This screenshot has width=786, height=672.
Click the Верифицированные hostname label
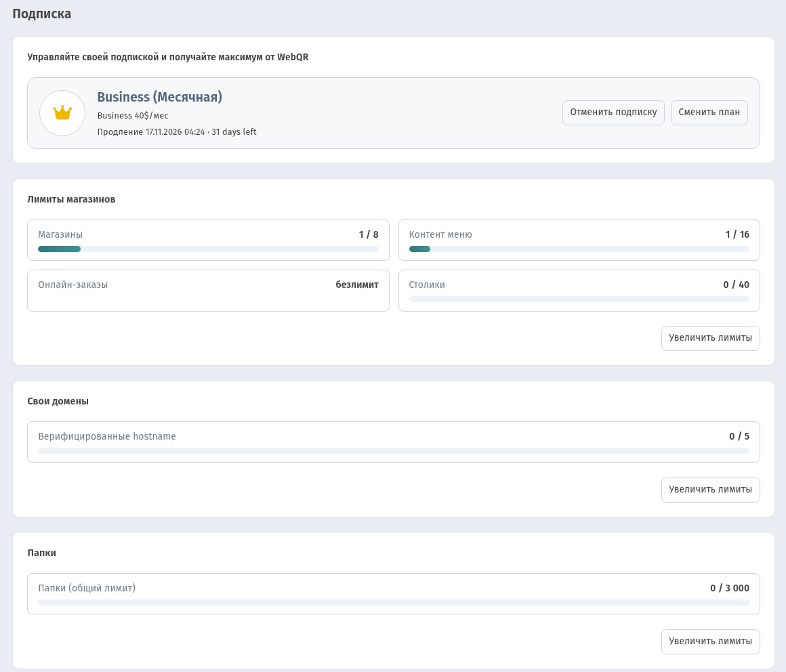[107, 436]
